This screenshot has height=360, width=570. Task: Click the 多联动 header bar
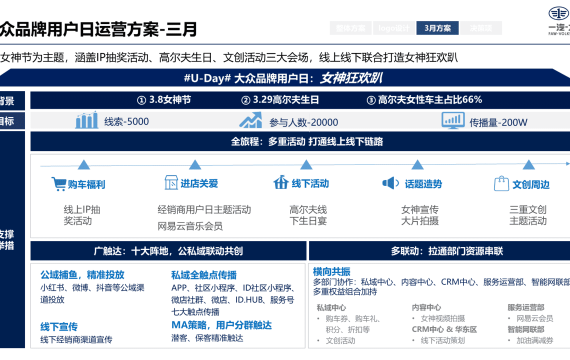pos(439,251)
